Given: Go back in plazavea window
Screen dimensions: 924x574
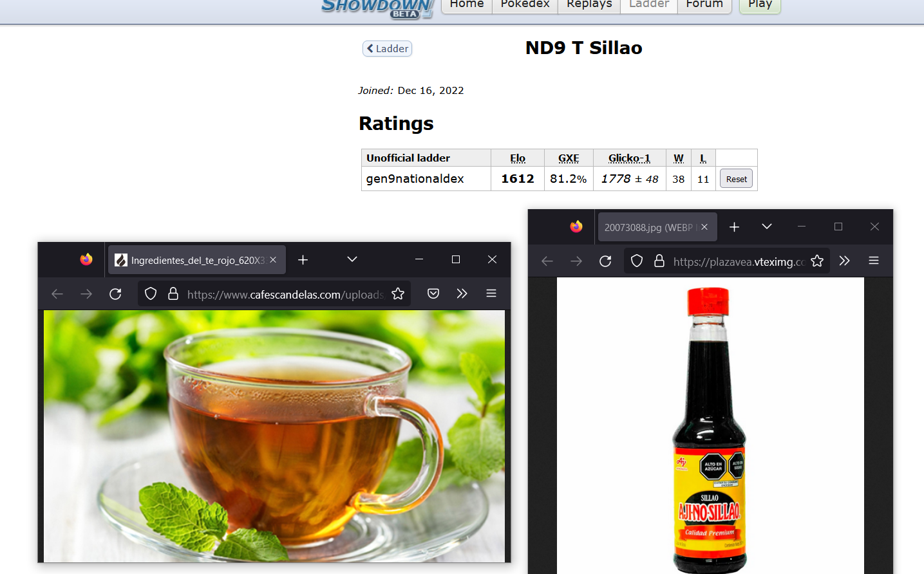Looking at the screenshot, I should click(547, 261).
